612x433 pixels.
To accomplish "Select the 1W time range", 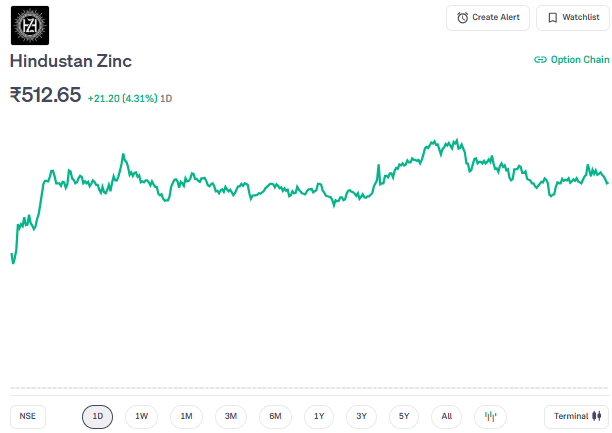I will [x=141, y=416].
